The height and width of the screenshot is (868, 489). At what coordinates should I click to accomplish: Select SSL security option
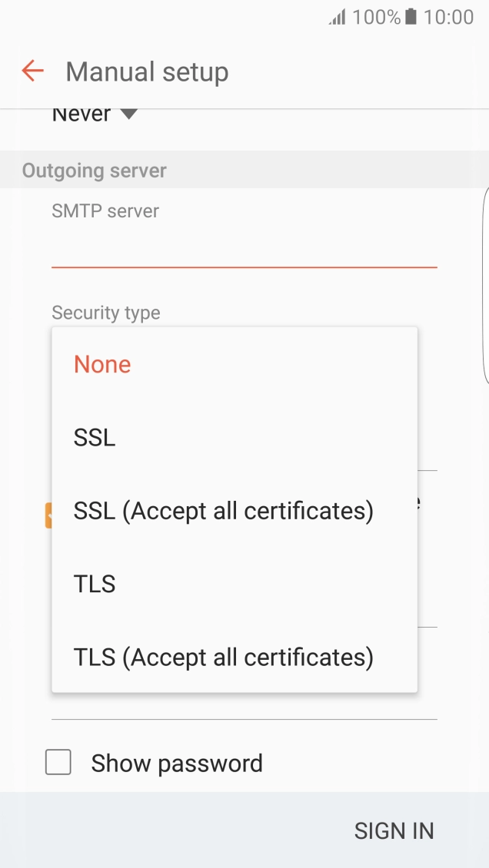pos(94,437)
